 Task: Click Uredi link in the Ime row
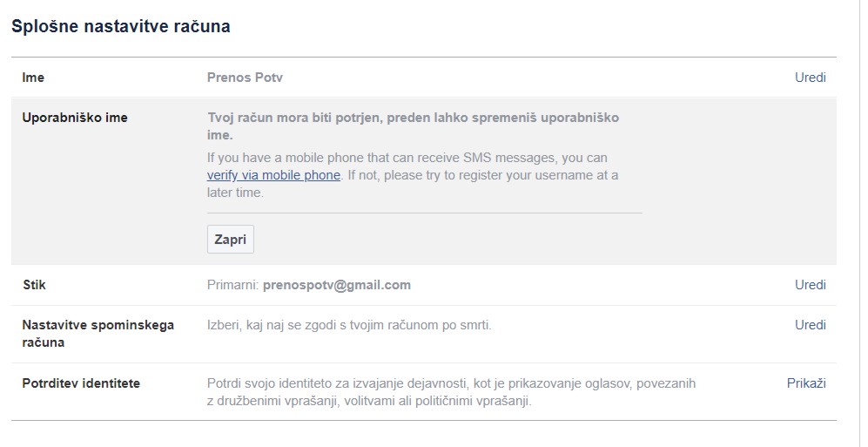[x=810, y=78]
